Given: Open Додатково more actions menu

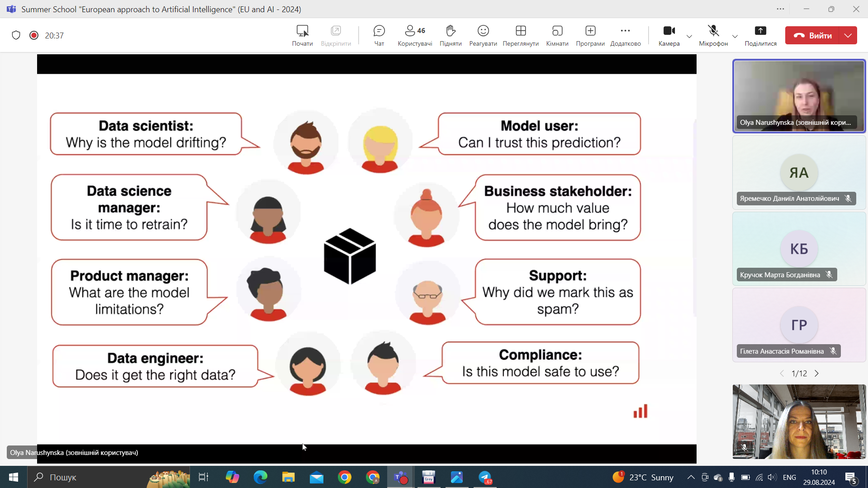Looking at the screenshot, I should point(626,35).
